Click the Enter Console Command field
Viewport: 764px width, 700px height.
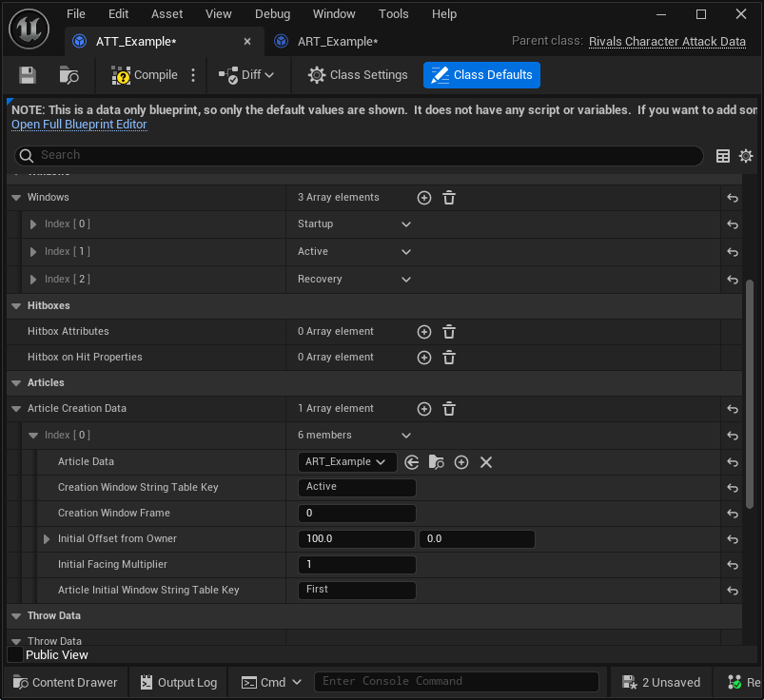[x=456, y=682]
